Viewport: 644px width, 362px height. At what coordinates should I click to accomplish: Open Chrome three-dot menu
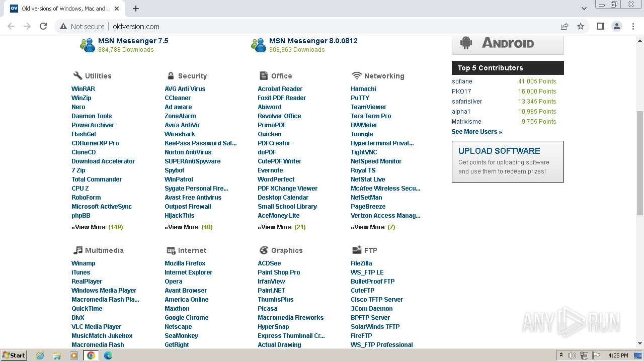633,26
